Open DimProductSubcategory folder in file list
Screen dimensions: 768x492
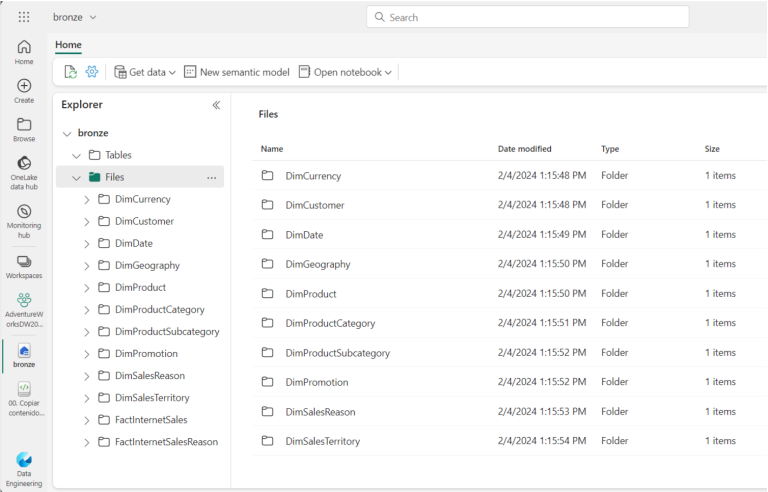[337, 353]
